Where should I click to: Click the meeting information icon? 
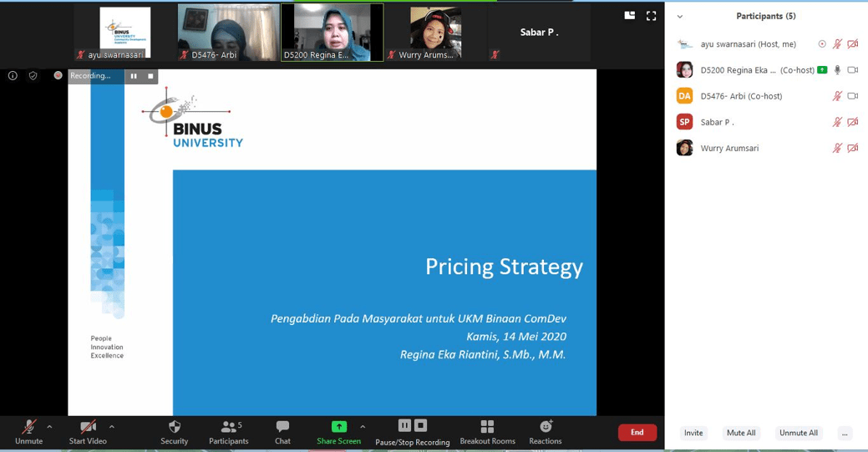[x=13, y=76]
